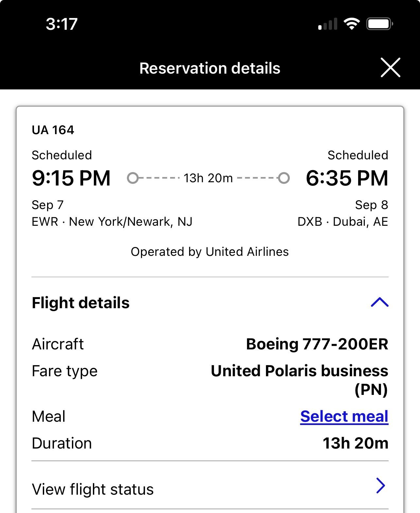Open the Select meal link
The width and height of the screenshot is (420, 513).
[344, 416]
